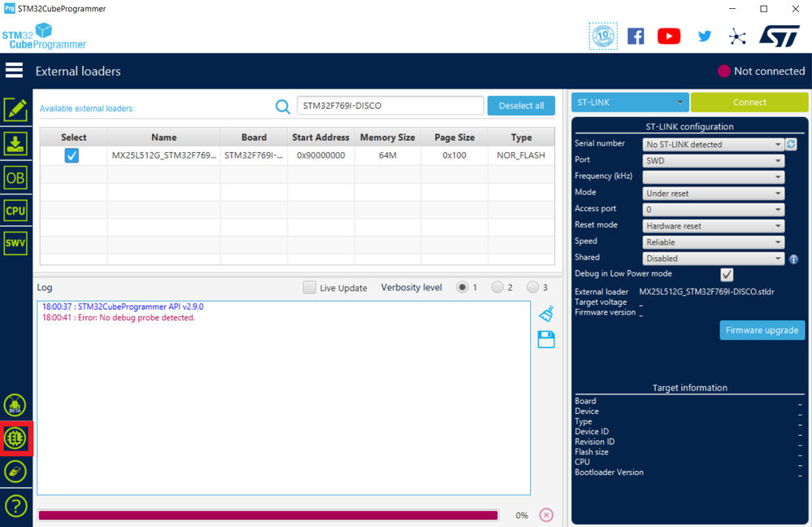This screenshot has height=527, width=812.
Task: Click the Select column header
Action: pyautogui.click(x=73, y=137)
